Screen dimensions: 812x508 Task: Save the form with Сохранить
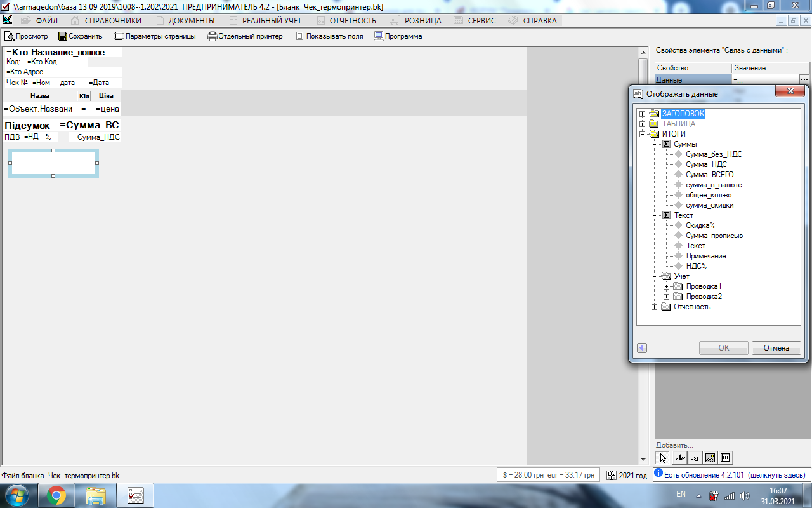tap(80, 36)
